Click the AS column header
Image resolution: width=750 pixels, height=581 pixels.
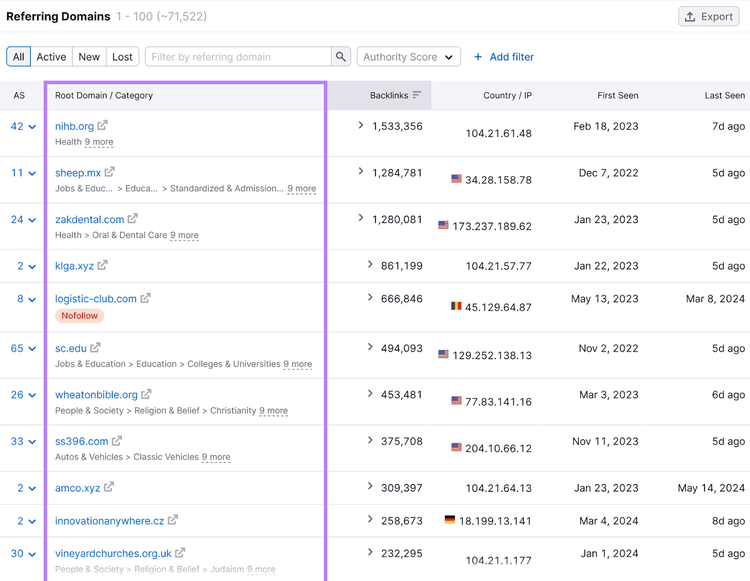19,96
